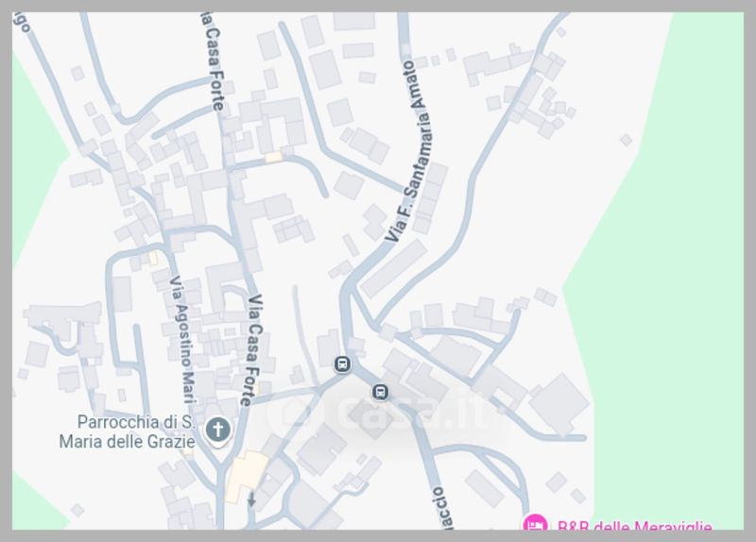Viewport: 756px width, 542px height.
Task: Click the bus stop icon nearest Via Casa Forte
Action: [x=342, y=364]
